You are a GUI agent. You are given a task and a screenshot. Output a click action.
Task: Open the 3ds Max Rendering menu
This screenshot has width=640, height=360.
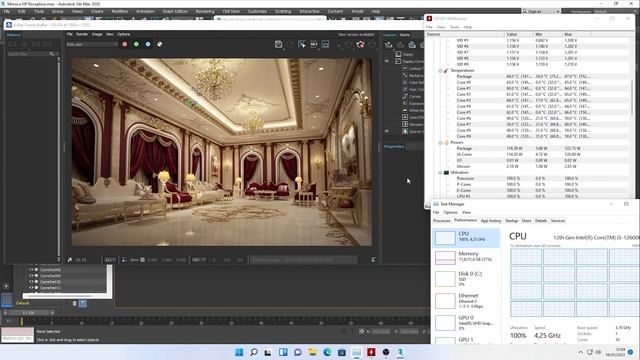(x=205, y=11)
